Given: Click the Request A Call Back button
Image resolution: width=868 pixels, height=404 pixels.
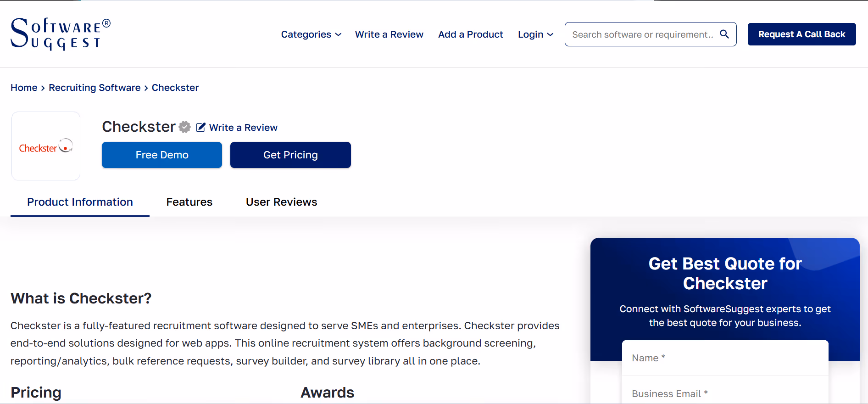Looking at the screenshot, I should (801, 34).
